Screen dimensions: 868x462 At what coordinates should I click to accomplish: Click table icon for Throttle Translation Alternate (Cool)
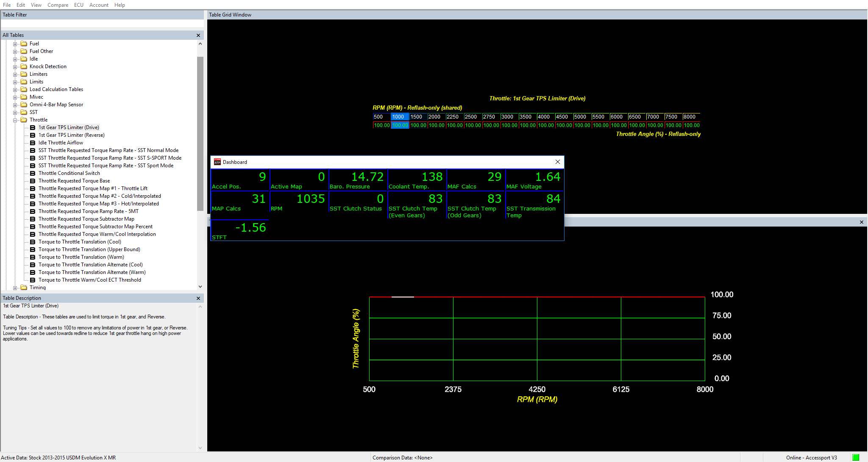[x=33, y=265]
